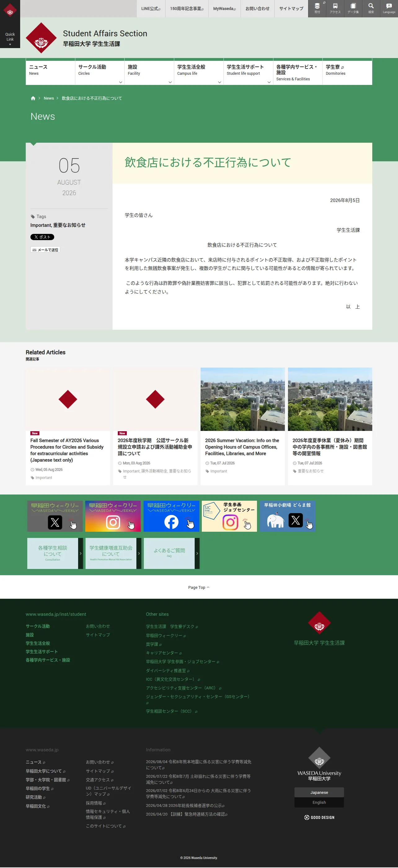This screenshot has width=398, height=868.
Task: Open MyWaseda in the top menu
Action: pos(225,8)
